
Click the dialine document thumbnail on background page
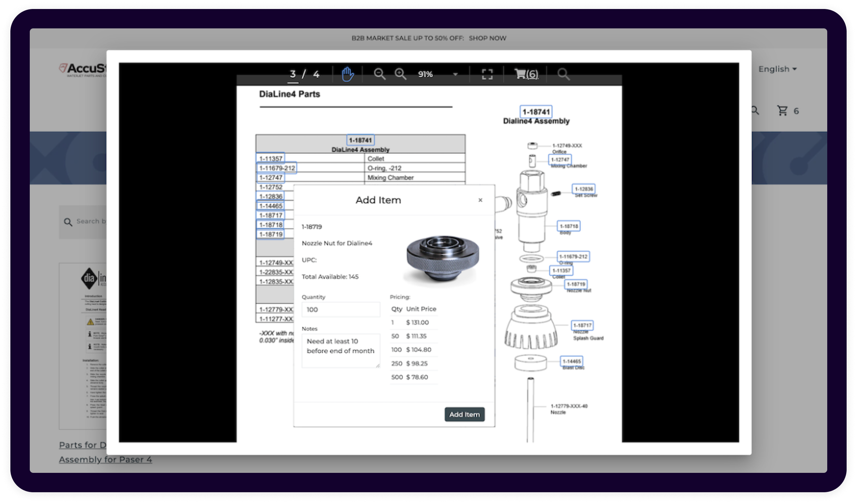coord(83,346)
